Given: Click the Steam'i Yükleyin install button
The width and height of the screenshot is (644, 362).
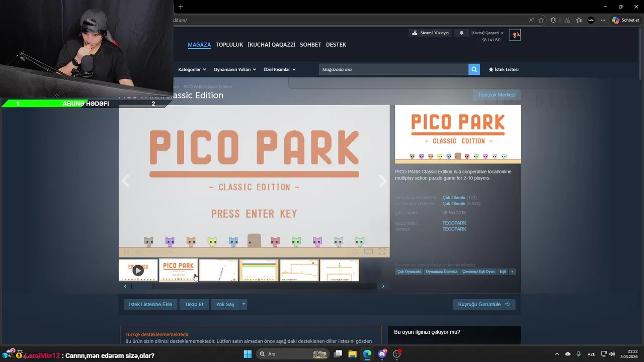Looking at the screenshot, I should click(x=430, y=33).
